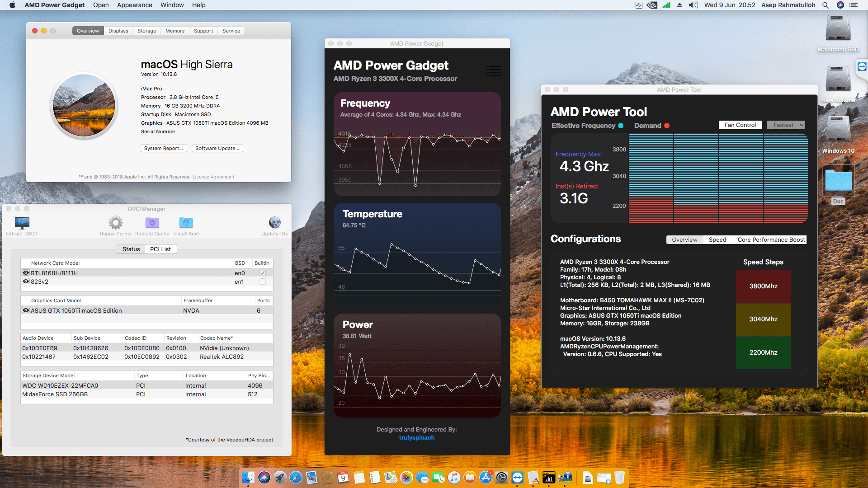Select the 3800Mhz speed step swatch
Viewport: 868px width, 488px height.
coord(763,286)
